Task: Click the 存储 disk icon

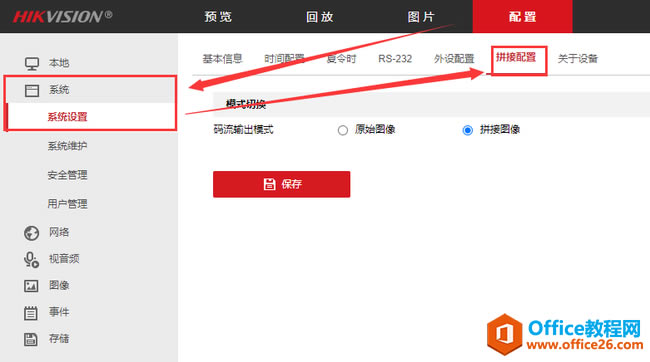Action: pos(31,339)
